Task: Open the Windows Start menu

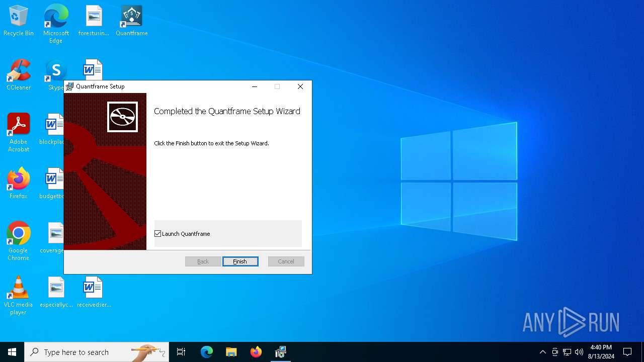Action: point(12,352)
